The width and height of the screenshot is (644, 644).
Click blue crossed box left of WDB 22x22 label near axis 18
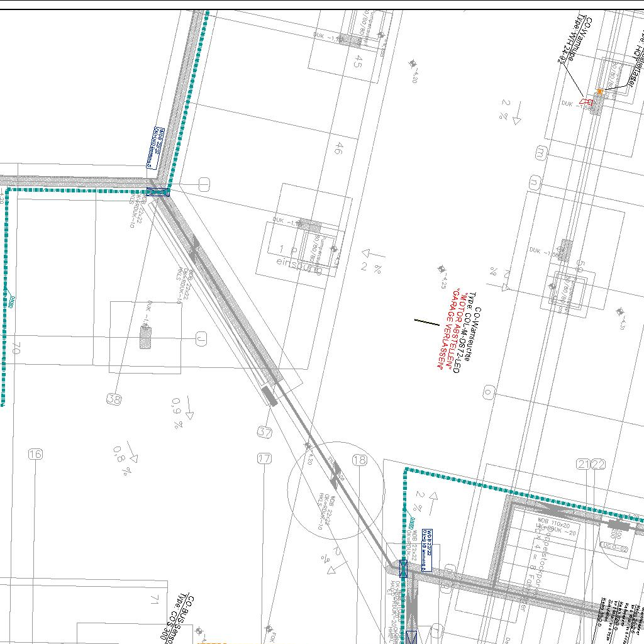(x=403, y=569)
